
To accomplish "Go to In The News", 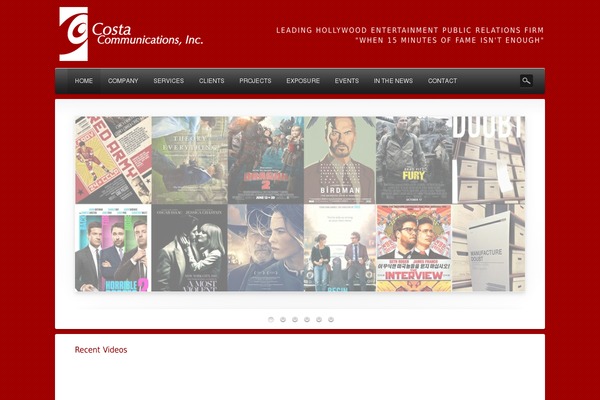I will point(393,81).
